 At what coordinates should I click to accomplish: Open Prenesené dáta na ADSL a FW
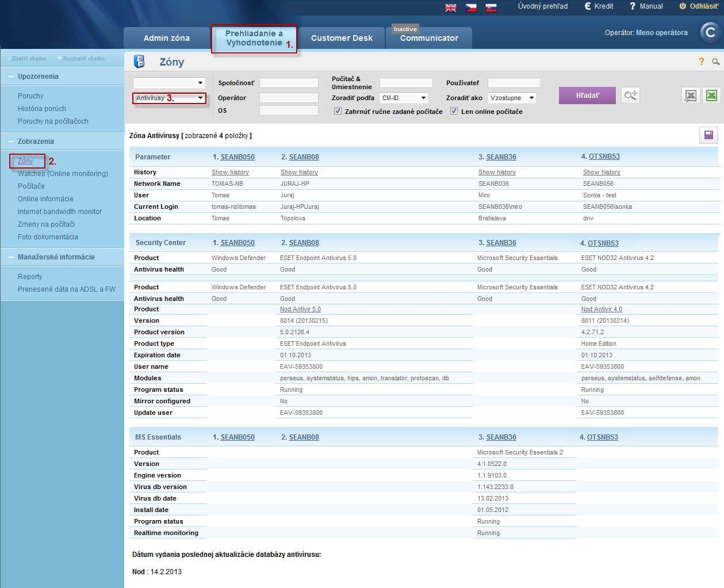coord(67,289)
